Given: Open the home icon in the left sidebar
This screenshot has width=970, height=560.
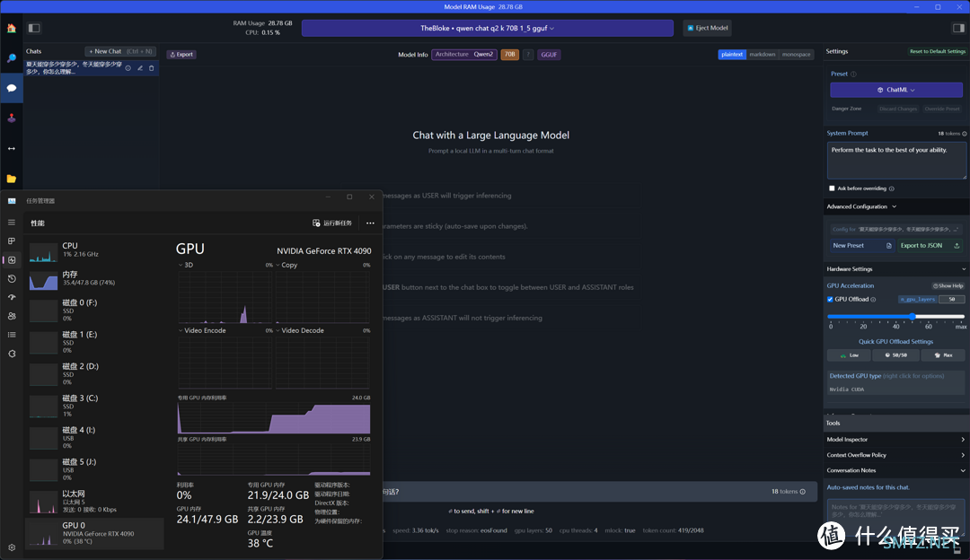Looking at the screenshot, I should point(11,28).
